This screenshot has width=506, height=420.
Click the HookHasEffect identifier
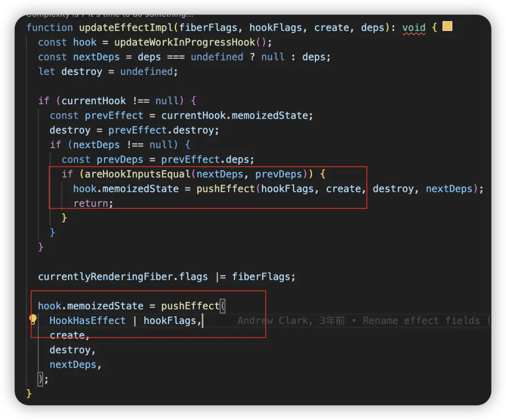[x=88, y=321]
